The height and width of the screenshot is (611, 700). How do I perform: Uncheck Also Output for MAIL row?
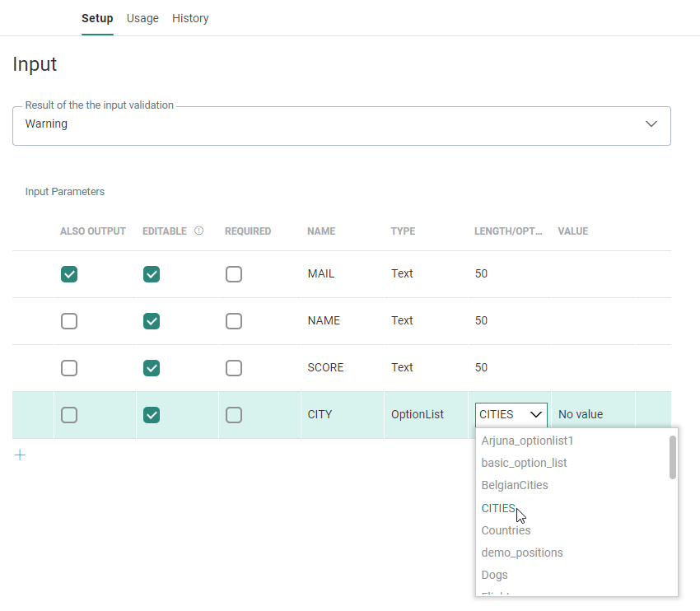point(69,274)
